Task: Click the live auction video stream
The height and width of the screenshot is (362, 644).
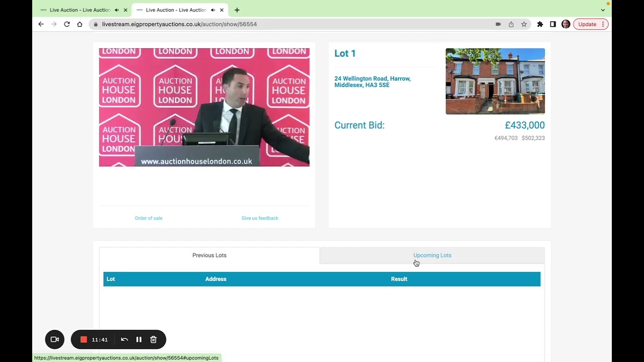Action: point(204,107)
